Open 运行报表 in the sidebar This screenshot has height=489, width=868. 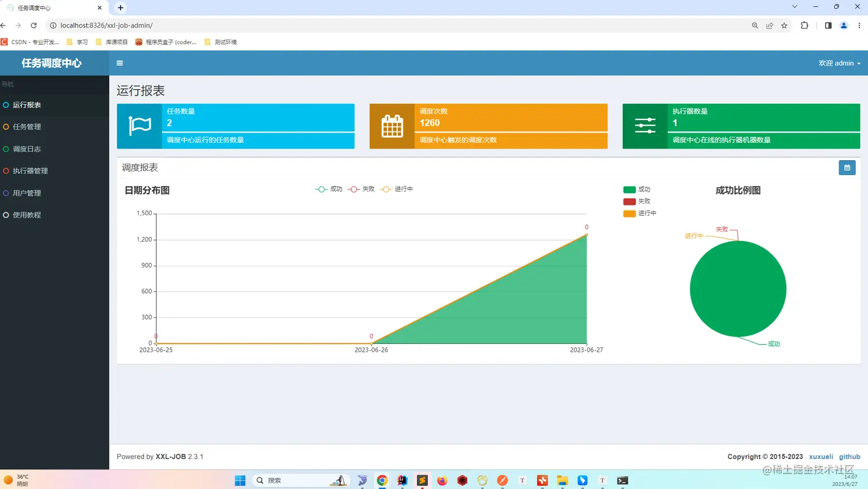tap(55, 105)
